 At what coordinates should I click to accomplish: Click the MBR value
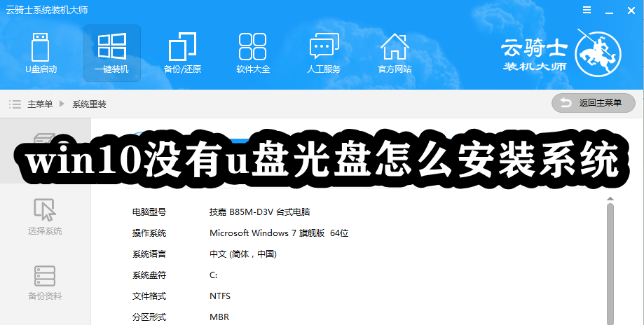point(219,317)
